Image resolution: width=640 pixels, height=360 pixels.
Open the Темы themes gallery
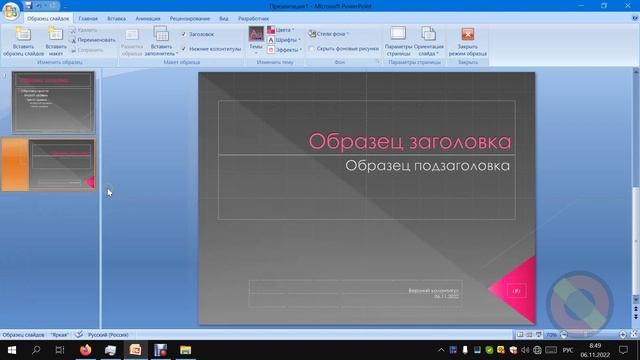[x=256, y=41]
